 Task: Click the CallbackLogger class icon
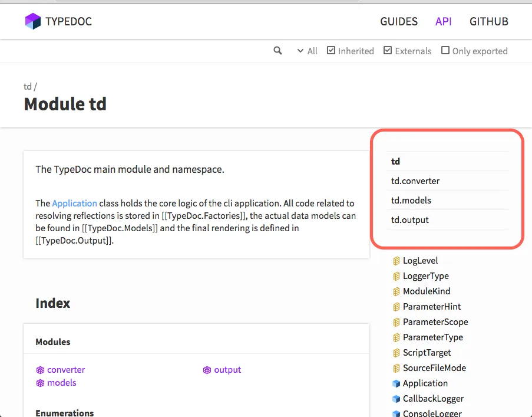coord(396,399)
